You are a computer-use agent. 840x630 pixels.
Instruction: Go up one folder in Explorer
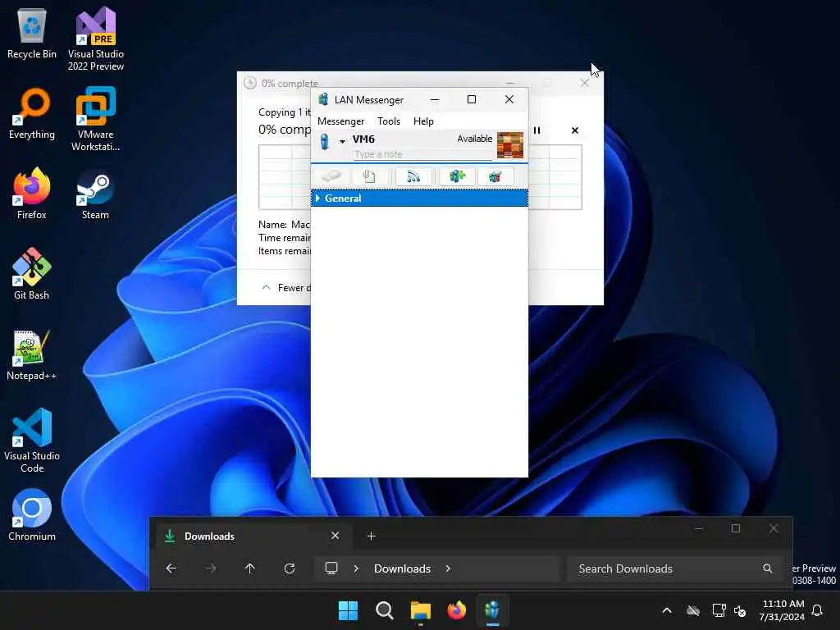249,568
